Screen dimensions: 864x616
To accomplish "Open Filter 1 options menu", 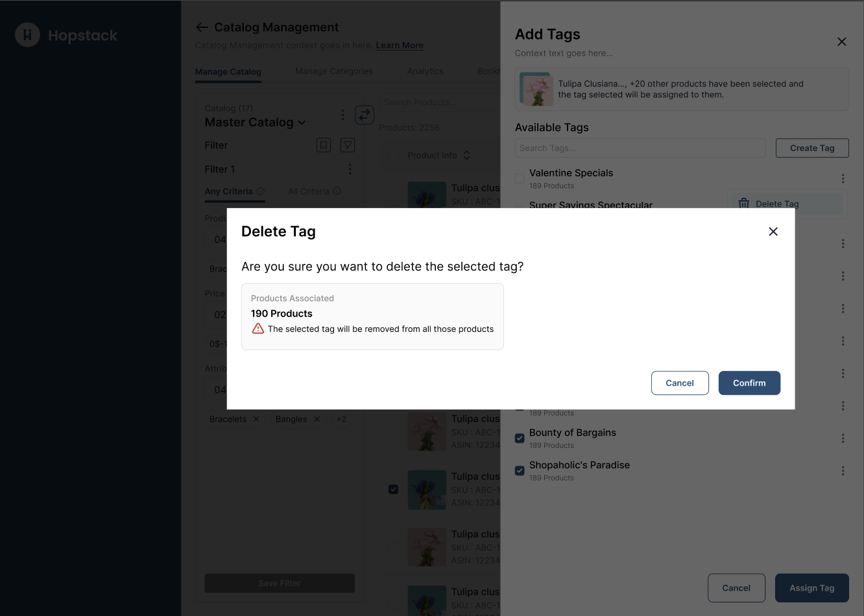I will coord(350,169).
